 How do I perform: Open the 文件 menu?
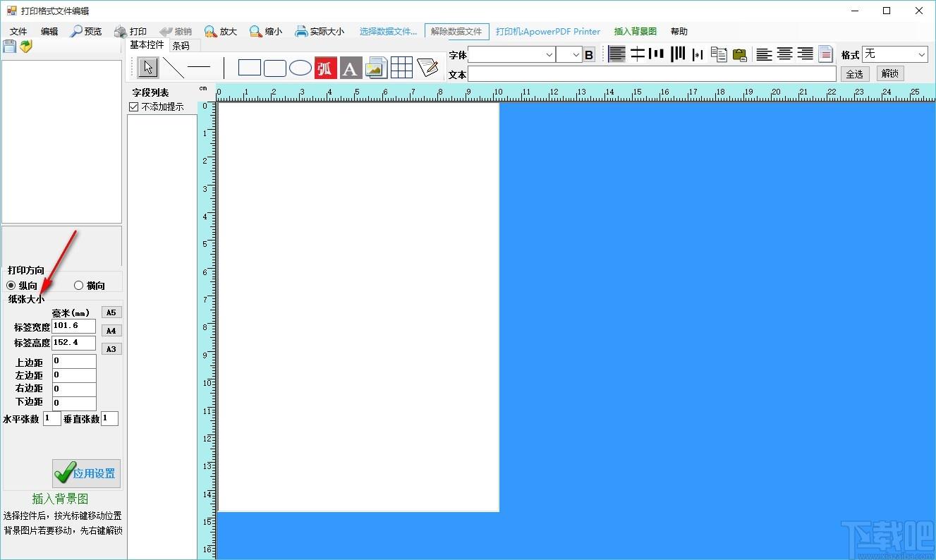click(18, 31)
